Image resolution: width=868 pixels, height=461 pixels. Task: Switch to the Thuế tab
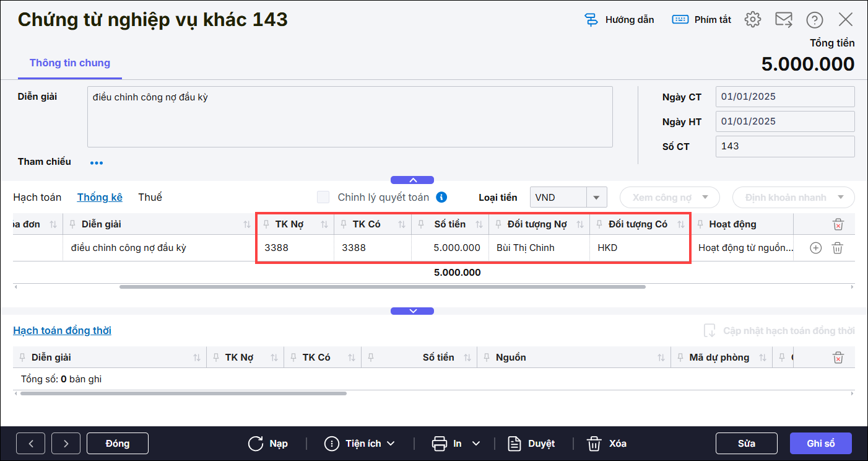(150, 197)
